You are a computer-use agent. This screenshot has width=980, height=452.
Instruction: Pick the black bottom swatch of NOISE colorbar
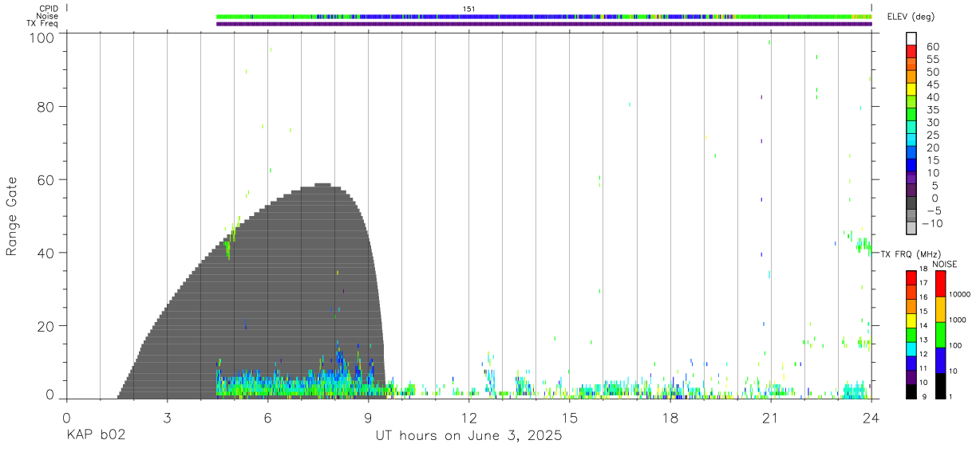coord(940,386)
